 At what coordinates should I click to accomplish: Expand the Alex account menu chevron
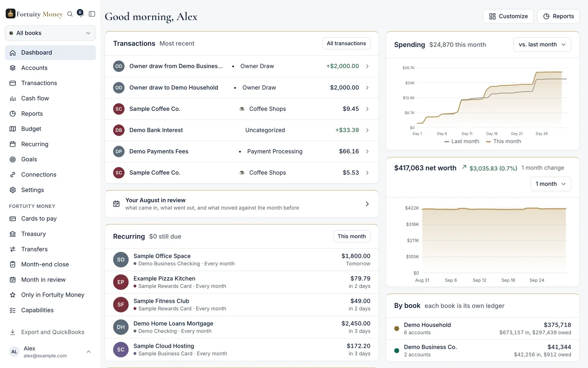(89, 352)
